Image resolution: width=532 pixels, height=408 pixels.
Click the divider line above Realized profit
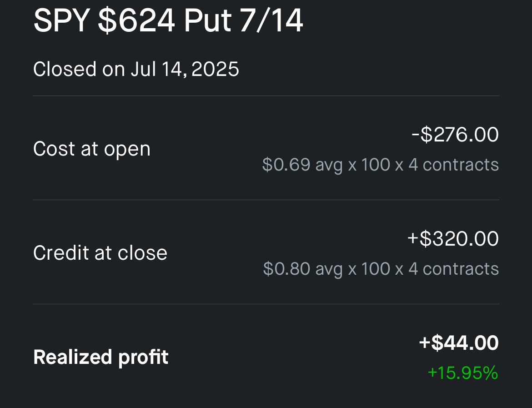tap(266, 304)
